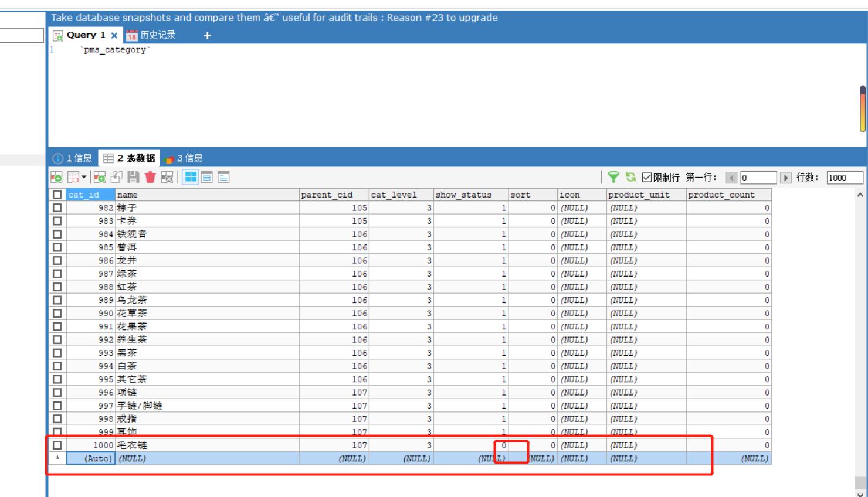Image resolution: width=868 pixels, height=497 pixels.
Task: Click the product_unit column header
Action: point(646,195)
